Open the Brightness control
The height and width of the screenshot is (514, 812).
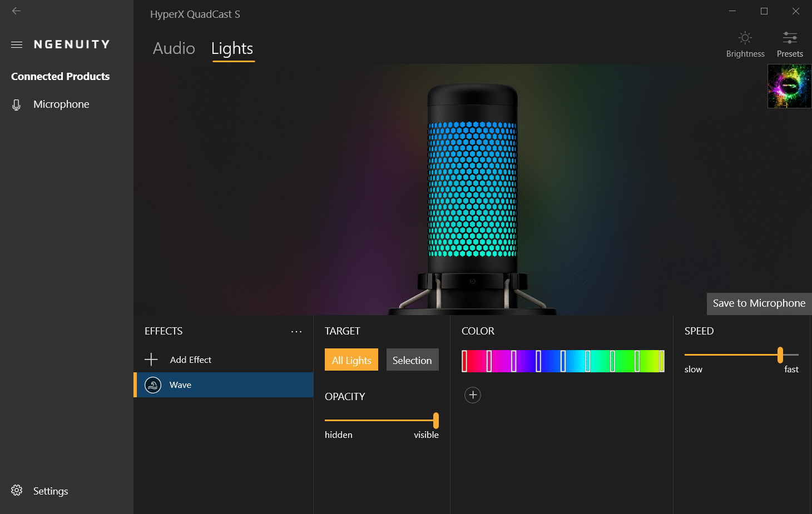(x=745, y=44)
